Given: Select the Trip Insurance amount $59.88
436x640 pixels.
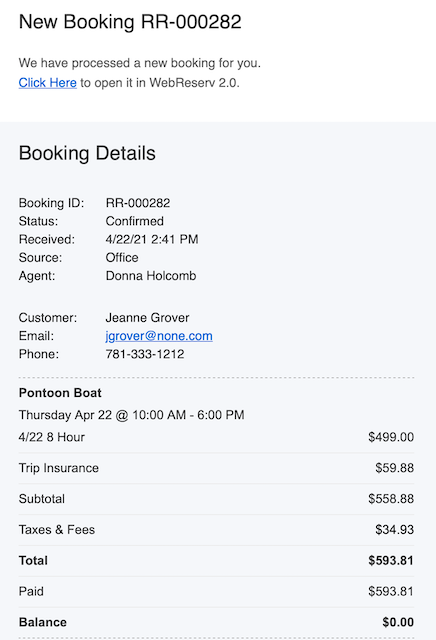Looking at the screenshot, I should [x=394, y=468].
